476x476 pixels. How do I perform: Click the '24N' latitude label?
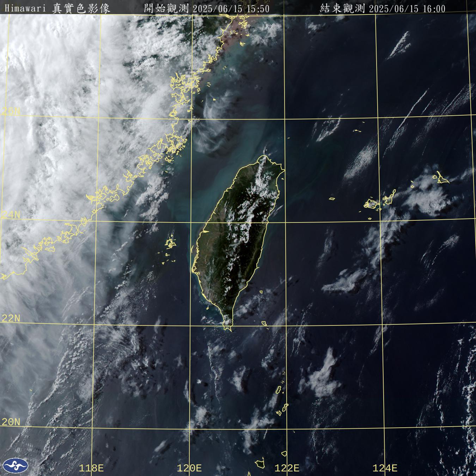pos(11,215)
